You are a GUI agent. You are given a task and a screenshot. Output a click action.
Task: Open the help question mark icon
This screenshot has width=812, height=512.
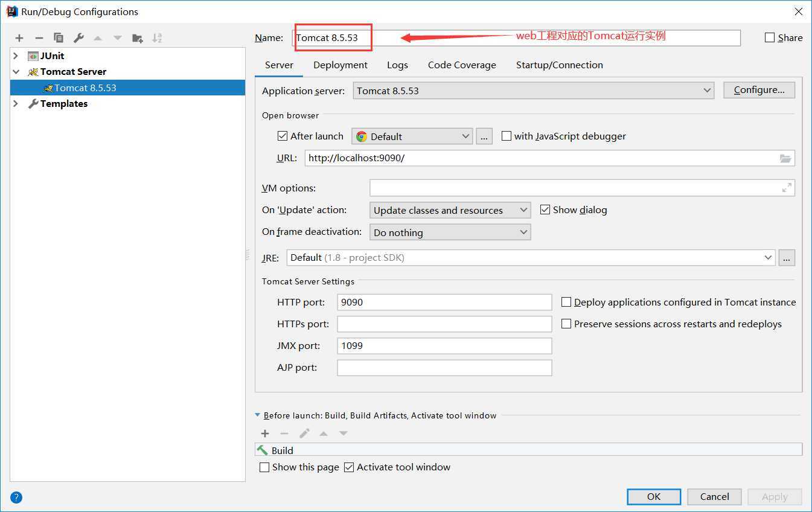[16, 498]
